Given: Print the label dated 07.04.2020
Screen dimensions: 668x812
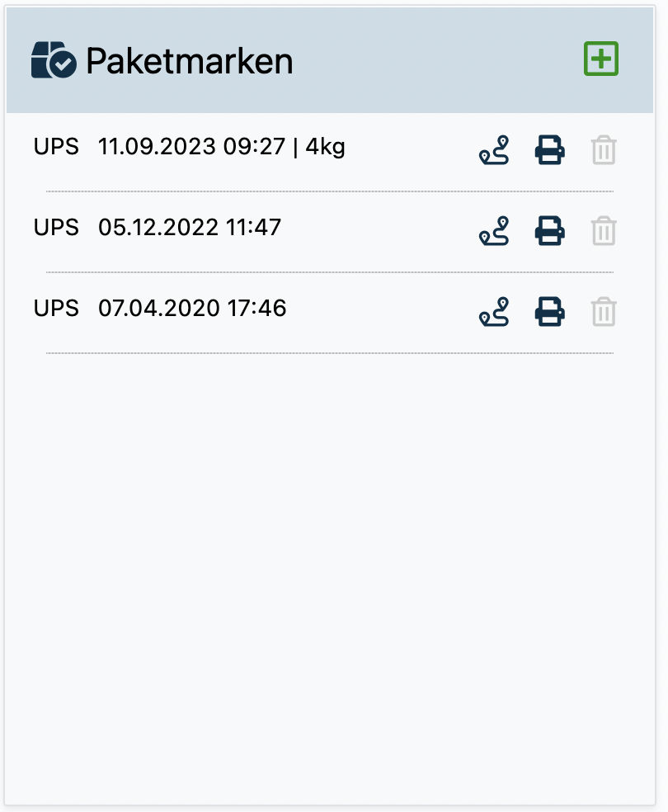Looking at the screenshot, I should click(549, 312).
